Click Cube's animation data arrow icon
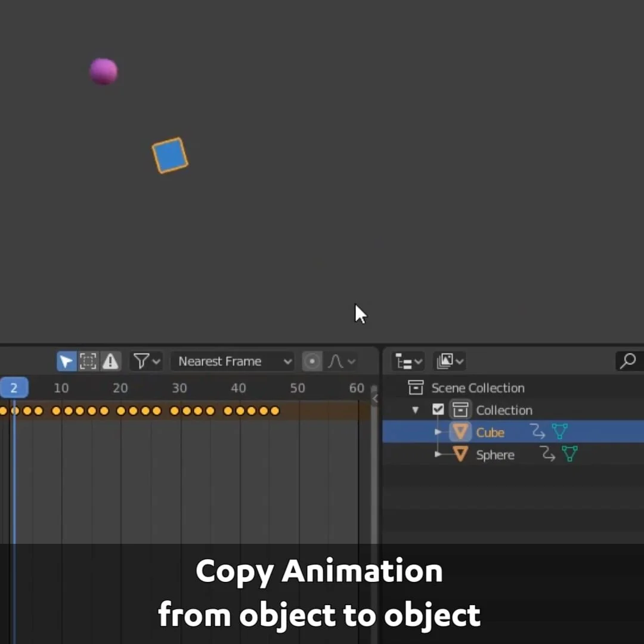 tap(538, 432)
